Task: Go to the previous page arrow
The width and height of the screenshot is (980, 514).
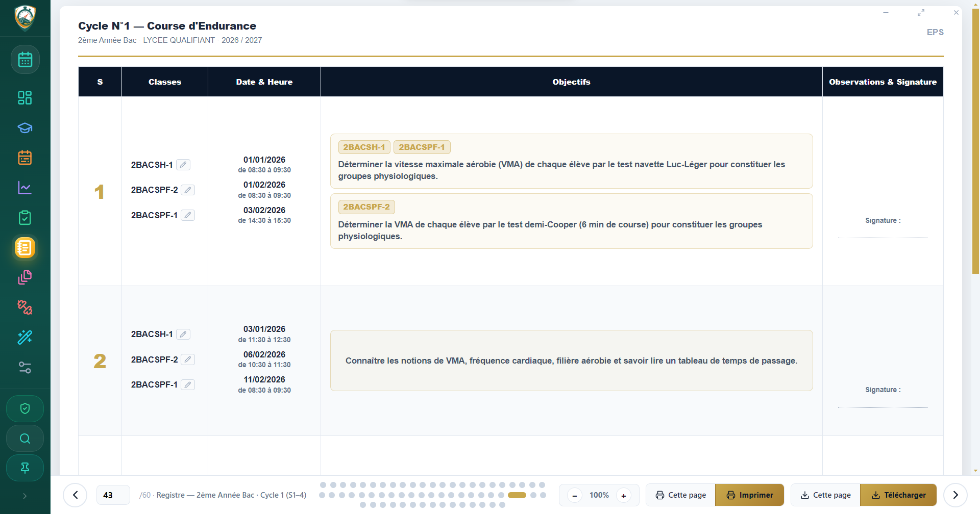Action: point(76,495)
